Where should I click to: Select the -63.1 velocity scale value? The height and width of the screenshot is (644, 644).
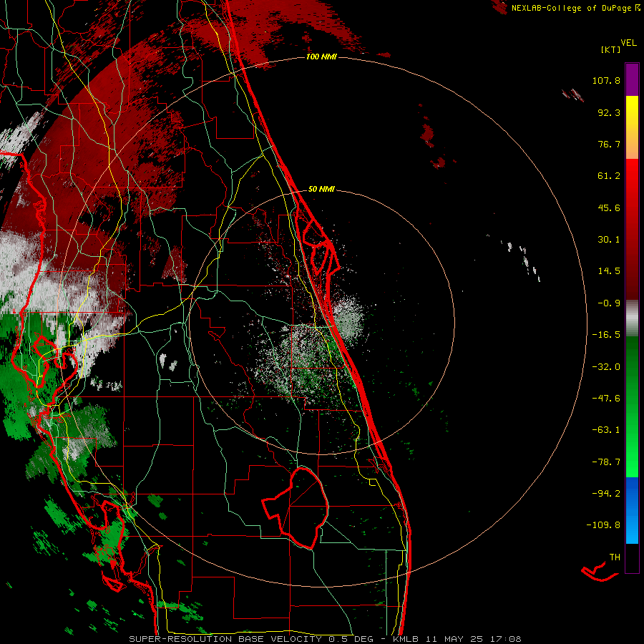(x=606, y=430)
